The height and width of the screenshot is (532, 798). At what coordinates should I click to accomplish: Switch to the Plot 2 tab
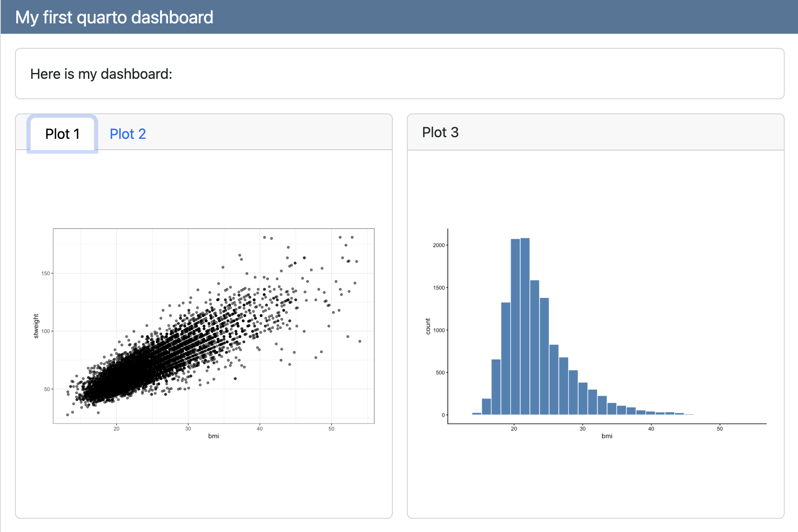[x=128, y=134]
